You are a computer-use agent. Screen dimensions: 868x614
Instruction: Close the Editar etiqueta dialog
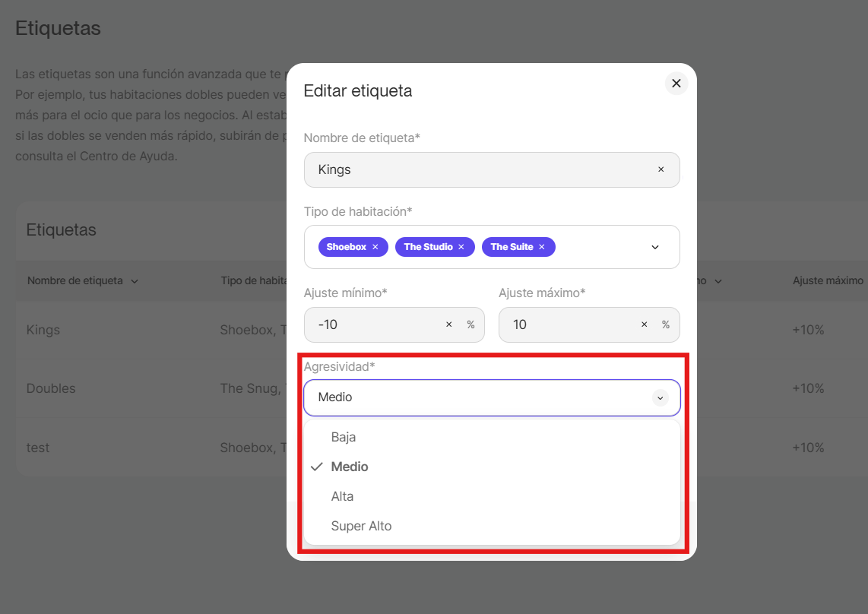coord(676,84)
